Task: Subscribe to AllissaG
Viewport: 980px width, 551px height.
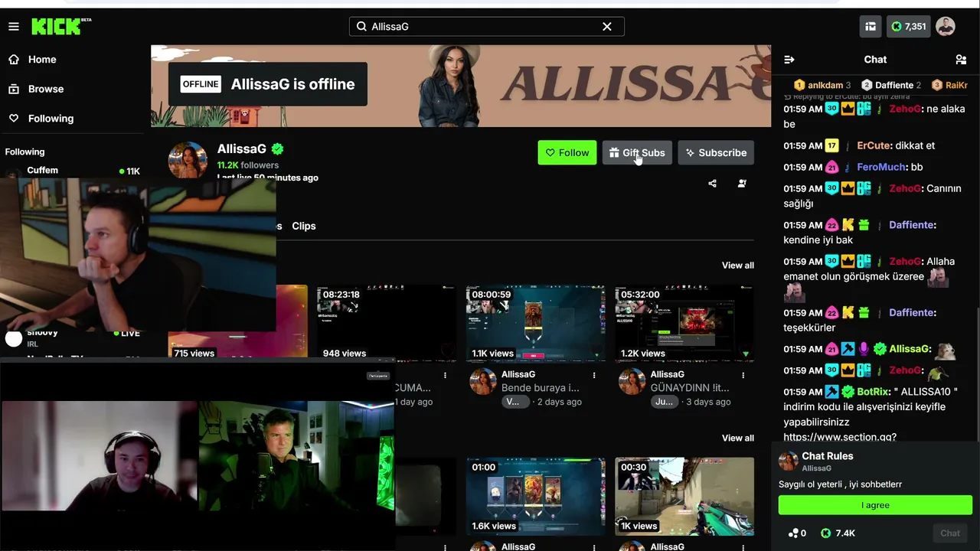Action: click(x=716, y=153)
